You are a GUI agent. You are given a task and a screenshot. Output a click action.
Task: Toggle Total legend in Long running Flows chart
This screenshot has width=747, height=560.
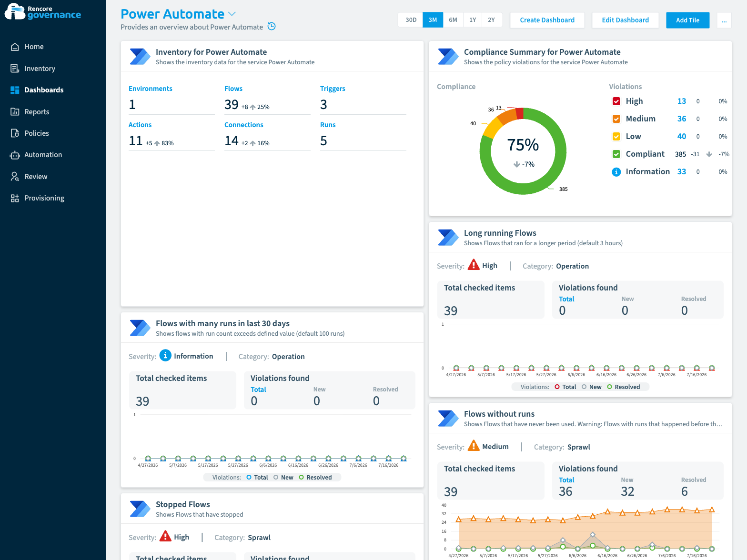(x=565, y=387)
